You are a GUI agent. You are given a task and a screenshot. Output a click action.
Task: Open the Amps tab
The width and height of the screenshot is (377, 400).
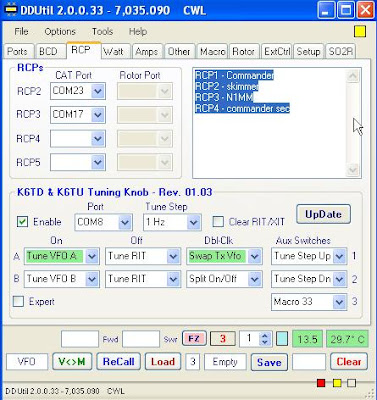[x=147, y=52]
